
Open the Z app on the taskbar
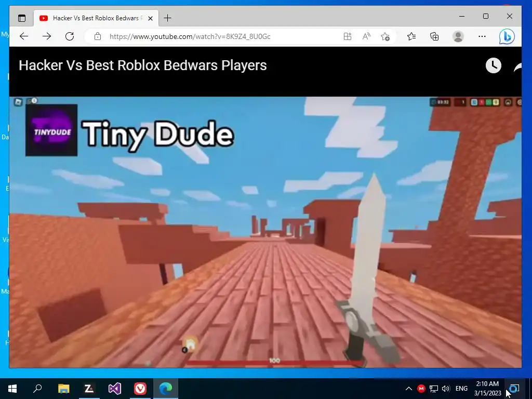(x=89, y=389)
